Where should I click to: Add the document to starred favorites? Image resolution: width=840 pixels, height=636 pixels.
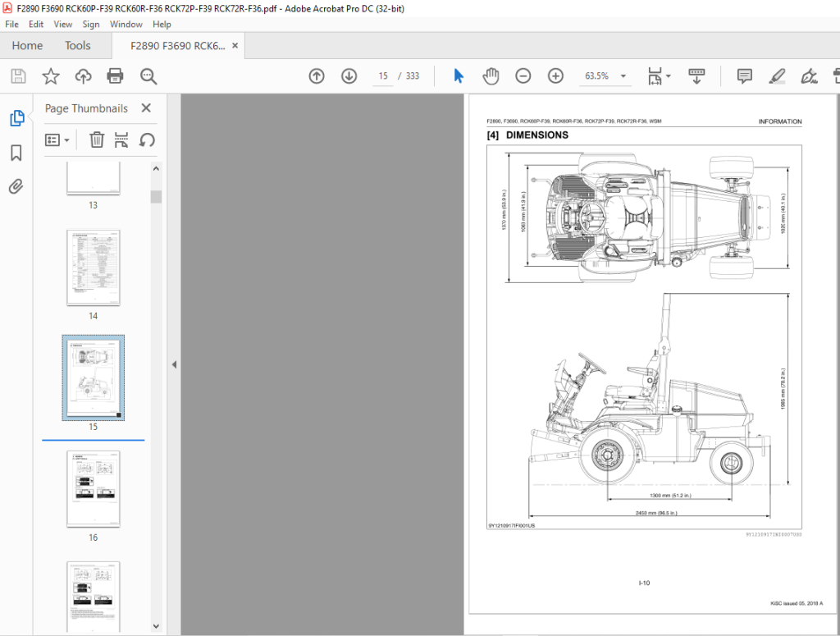pyautogui.click(x=51, y=76)
